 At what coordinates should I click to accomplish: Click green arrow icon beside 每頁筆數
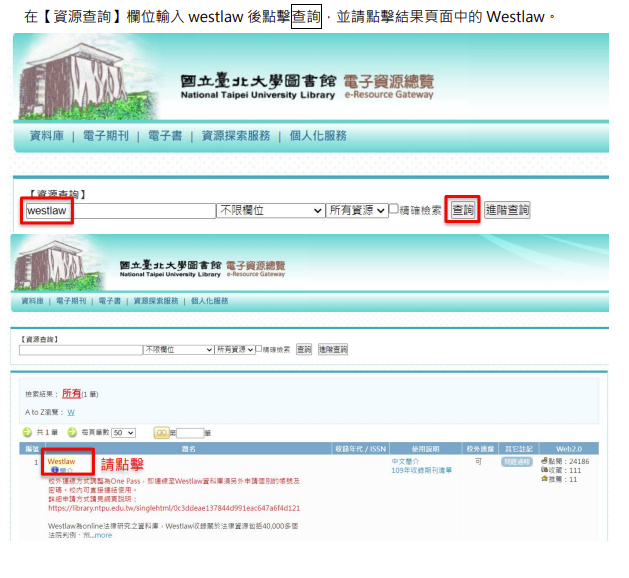click(72, 432)
